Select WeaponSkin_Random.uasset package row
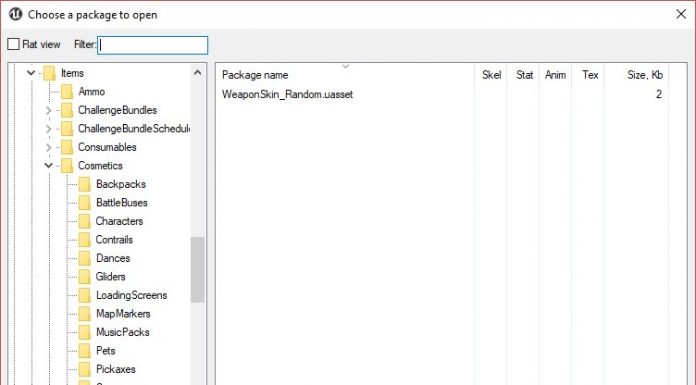The width and height of the screenshot is (696, 385). [x=442, y=94]
